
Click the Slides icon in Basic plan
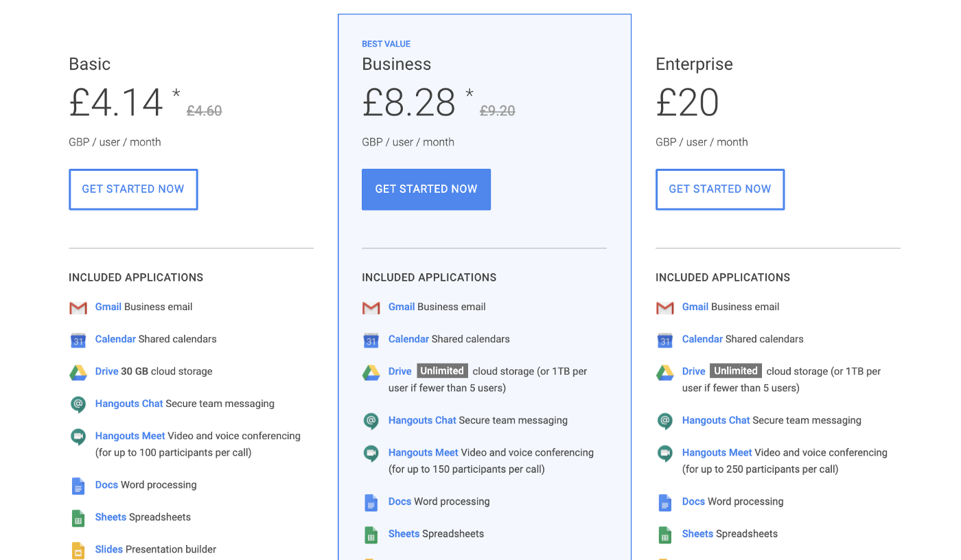[78, 550]
